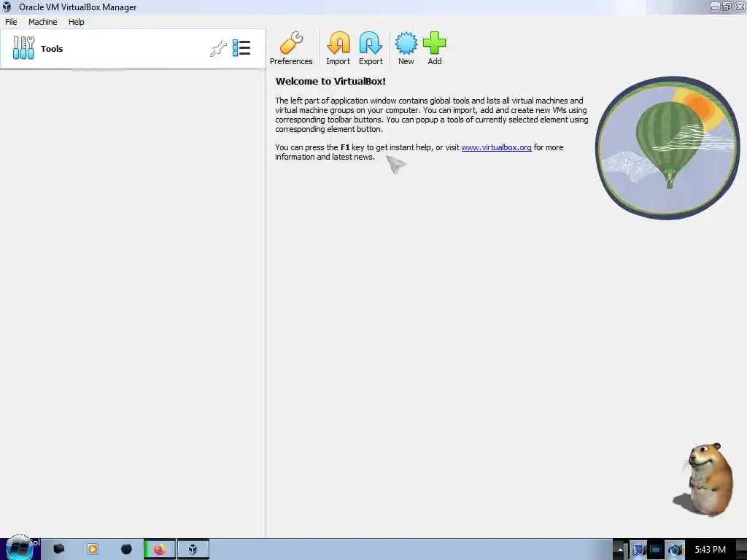Click the taskbar clock showing 5:43 PM
Screen dimensions: 747x560
tap(710, 550)
